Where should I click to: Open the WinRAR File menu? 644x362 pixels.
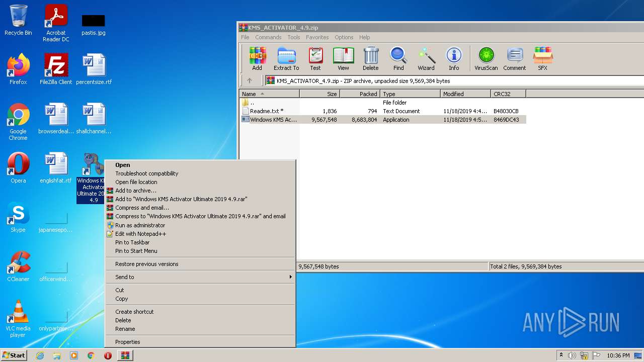(x=245, y=37)
